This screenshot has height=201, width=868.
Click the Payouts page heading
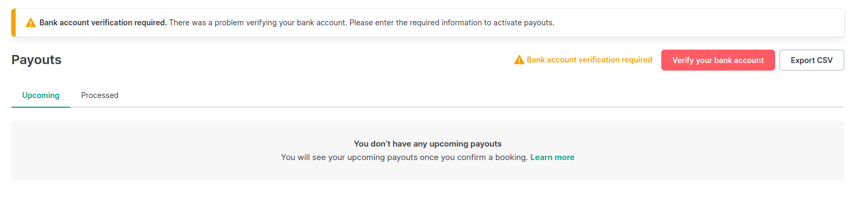tap(36, 60)
